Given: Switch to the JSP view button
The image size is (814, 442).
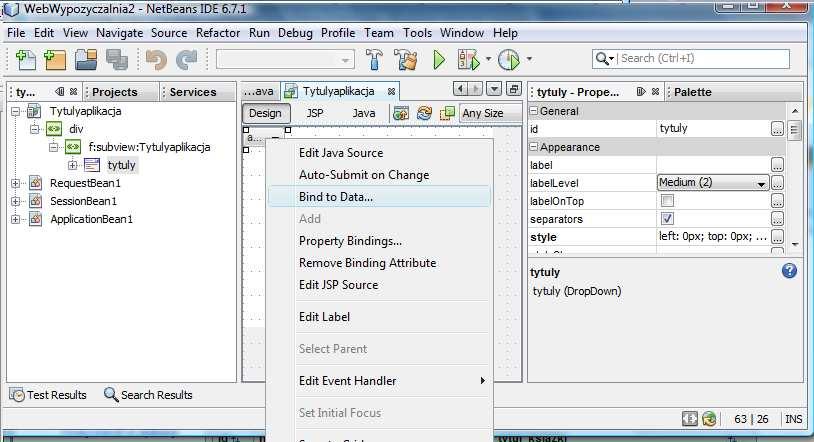Looking at the screenshot, I should (x=315, y=113).
